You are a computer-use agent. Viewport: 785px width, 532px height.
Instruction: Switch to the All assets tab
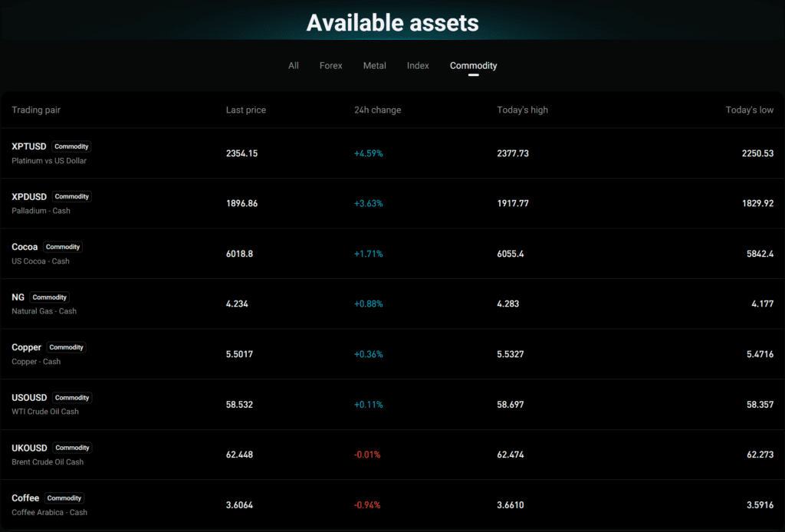pyautogui.click(x=293, y=66)
